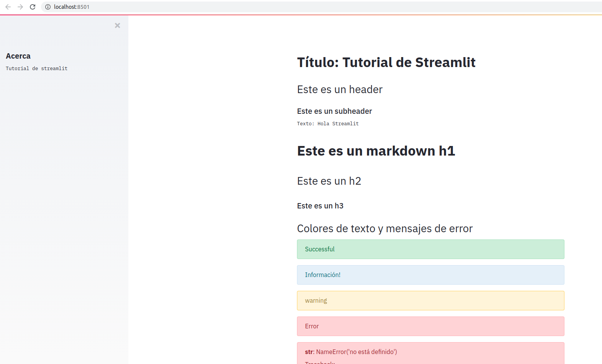Click the browser back arrow

8,7
